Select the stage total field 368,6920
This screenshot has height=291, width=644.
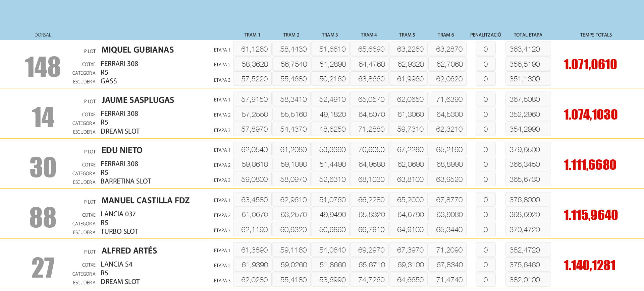pyautogui.click(x=528, y=215)
